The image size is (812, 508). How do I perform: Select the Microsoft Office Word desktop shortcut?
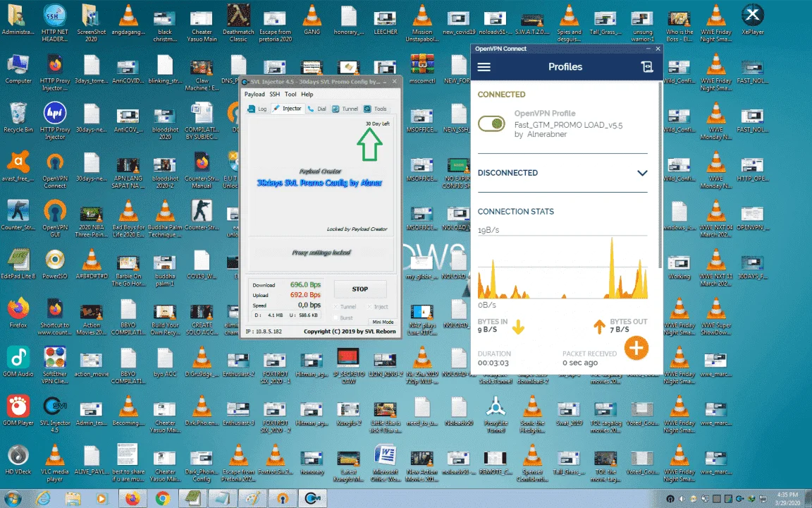[385, 463]
